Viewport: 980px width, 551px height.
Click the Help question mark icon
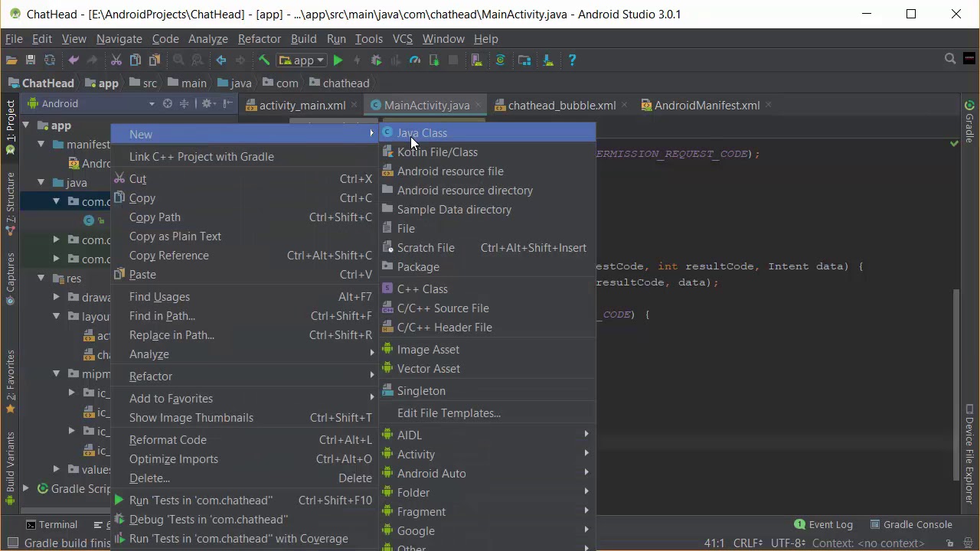[x=572, y=60]
